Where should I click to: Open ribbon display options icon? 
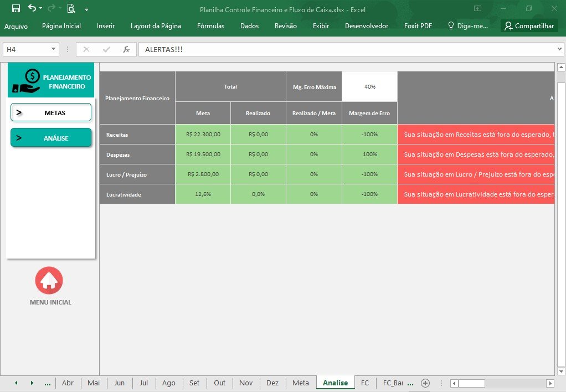pyautogui.click(x=477, y=8)
